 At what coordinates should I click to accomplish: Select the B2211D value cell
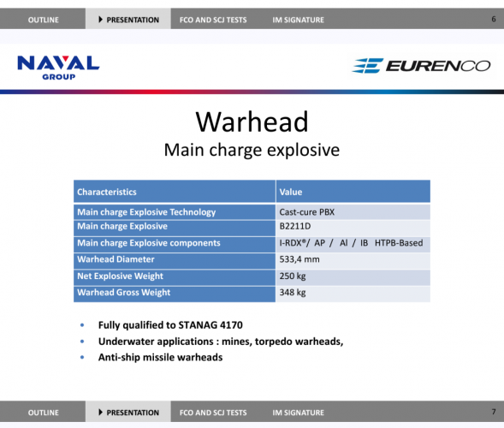tap(353, 229)
